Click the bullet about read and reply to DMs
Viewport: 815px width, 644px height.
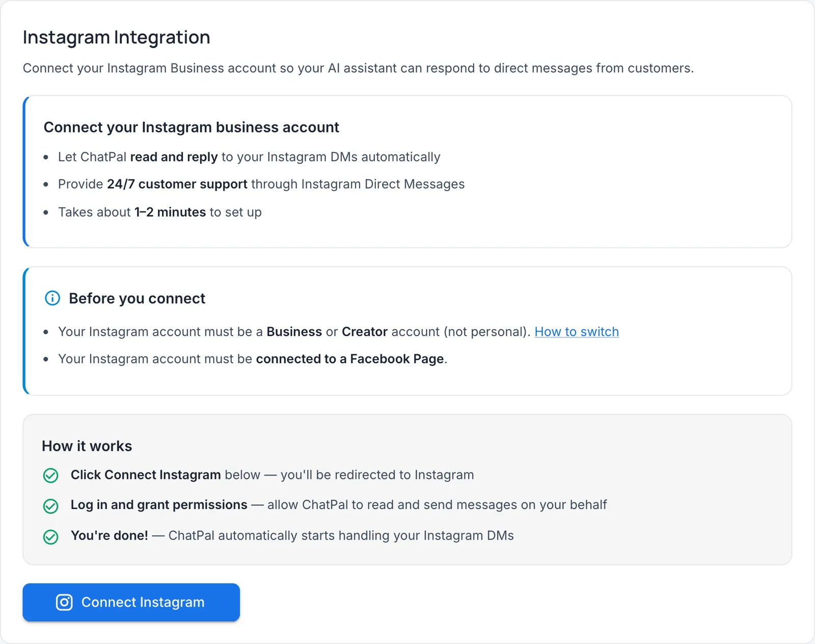[249, 157]
